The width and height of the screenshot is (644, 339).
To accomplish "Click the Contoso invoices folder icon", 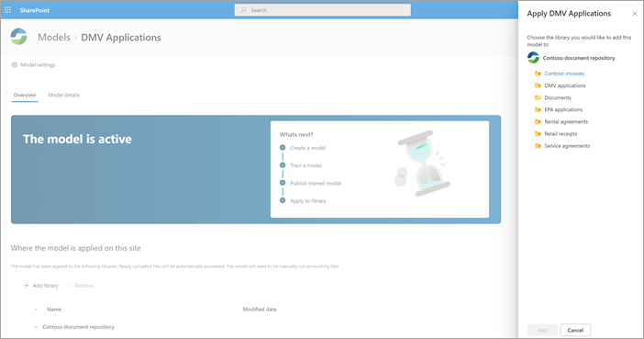I will pos(538,73).
